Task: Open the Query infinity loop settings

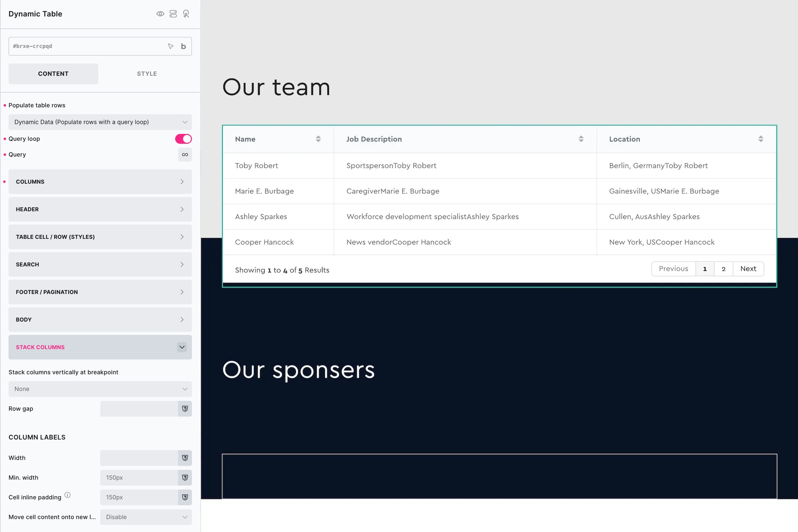Action: pos(185,155)
